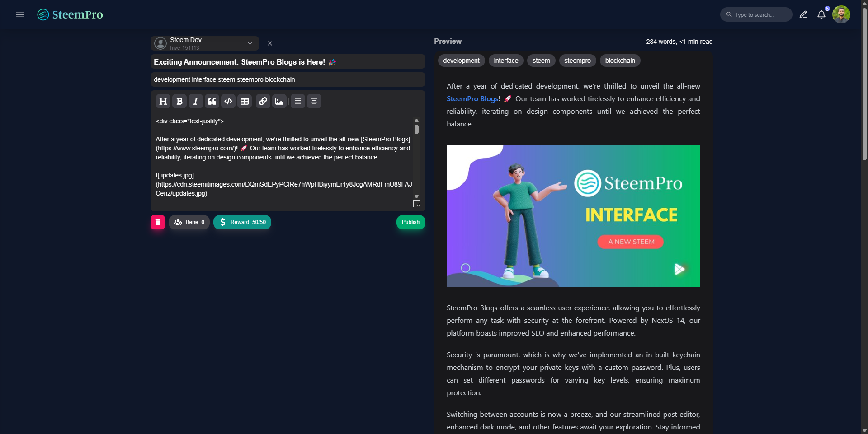Open the notifications bell
This screenshot has height=434, width=868.
pyautogui.click(x=821, y=14)
